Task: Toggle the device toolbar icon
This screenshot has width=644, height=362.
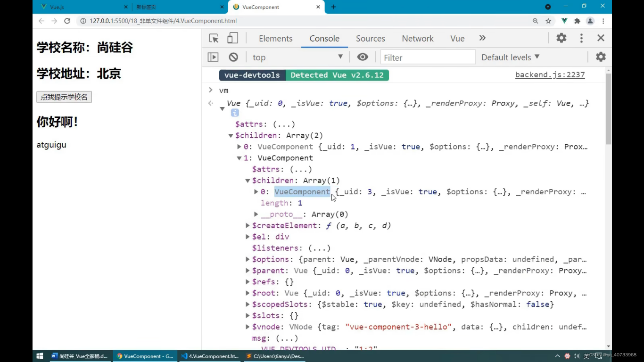Action: coord(232,38)
